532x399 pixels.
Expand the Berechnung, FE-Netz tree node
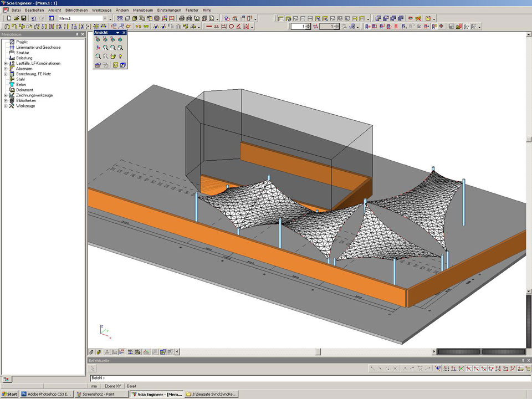coord(6,74)
